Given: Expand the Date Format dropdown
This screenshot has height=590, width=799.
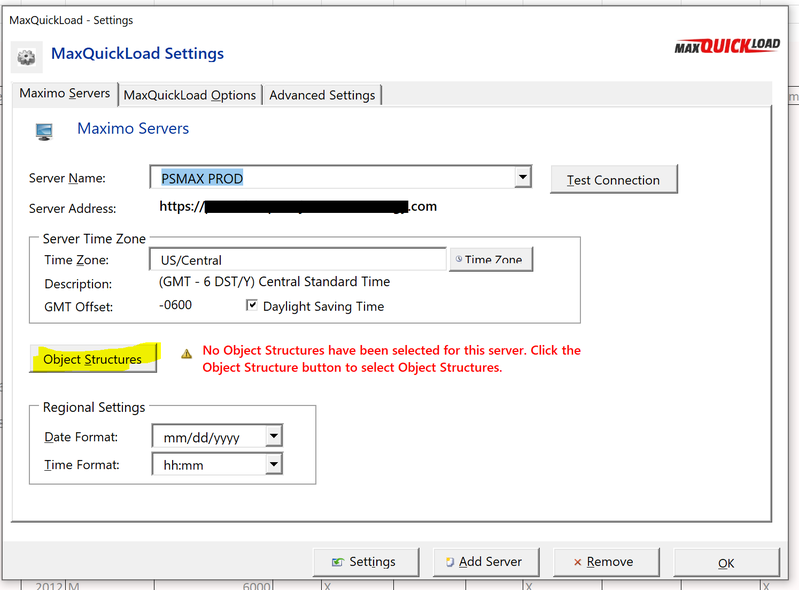Looking at the screenshot, I should (x=274, y=436).
